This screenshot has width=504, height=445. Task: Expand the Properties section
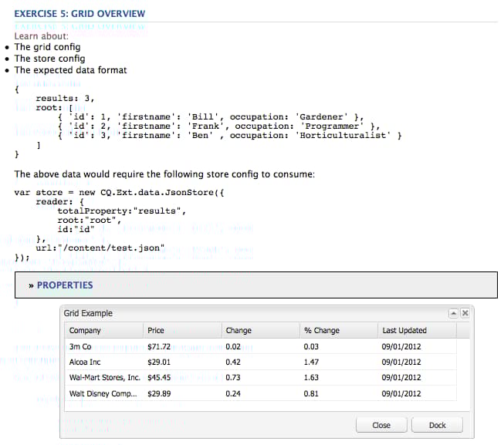point(65,285)
